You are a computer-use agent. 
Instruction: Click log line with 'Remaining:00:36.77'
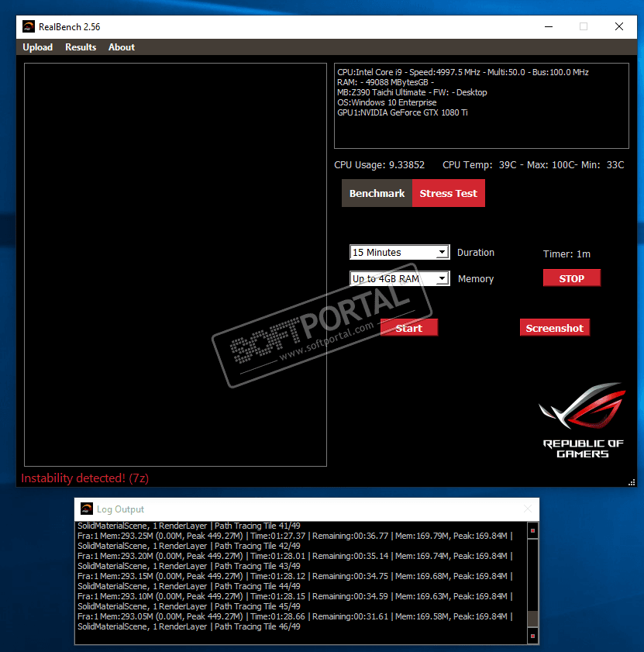(295, 536)
